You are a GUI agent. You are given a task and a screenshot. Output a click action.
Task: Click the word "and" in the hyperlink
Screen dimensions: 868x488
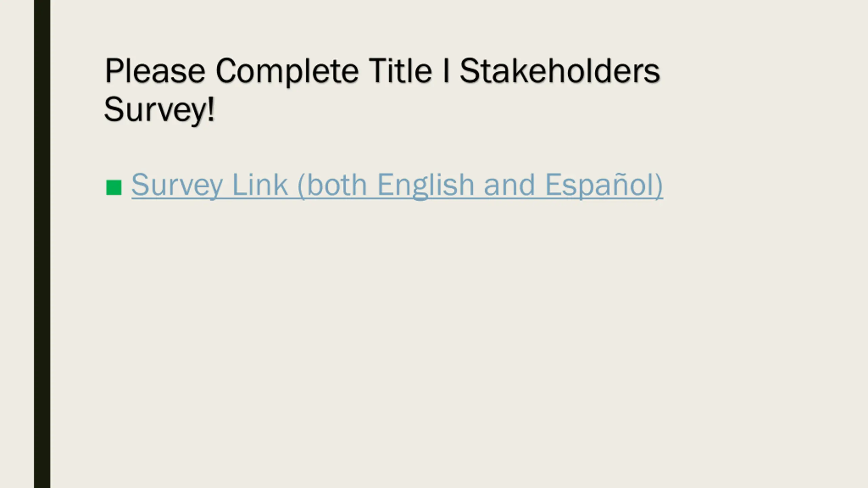[x=509, y=185]
